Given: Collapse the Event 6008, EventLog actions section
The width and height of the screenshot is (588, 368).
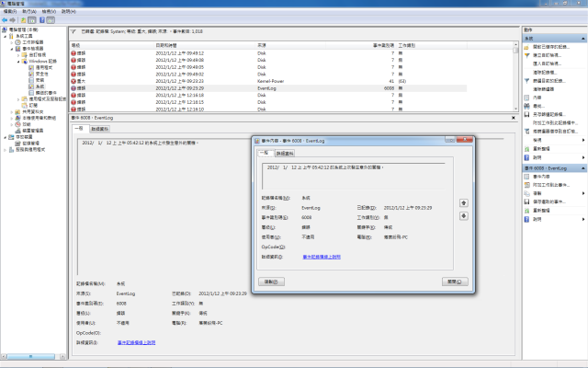Looking at the screenshot, I should tap(583, 168).
